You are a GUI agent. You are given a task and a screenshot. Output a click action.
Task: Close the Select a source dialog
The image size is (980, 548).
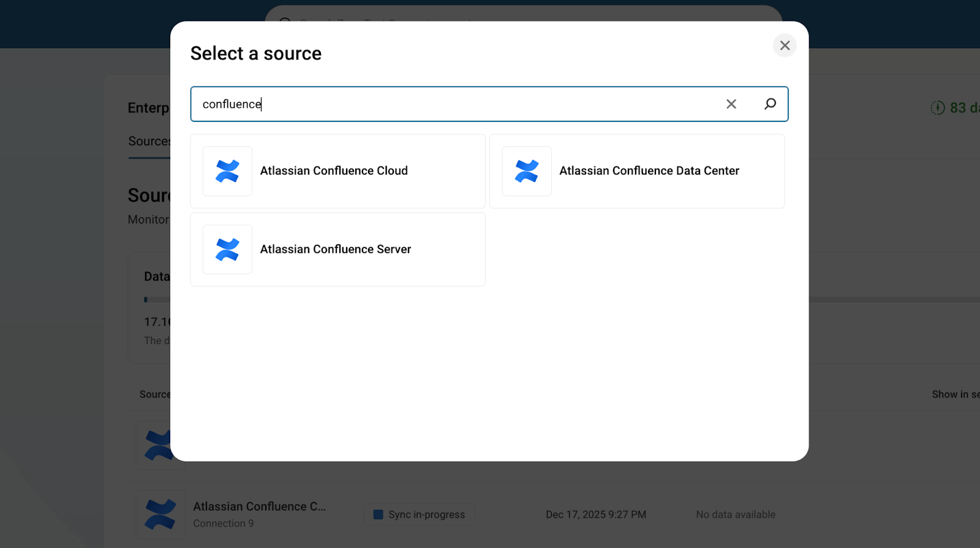click(785, 45)
